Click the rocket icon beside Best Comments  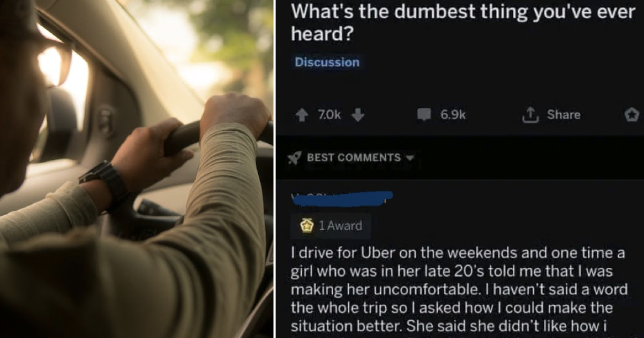(x=294, y=157)
